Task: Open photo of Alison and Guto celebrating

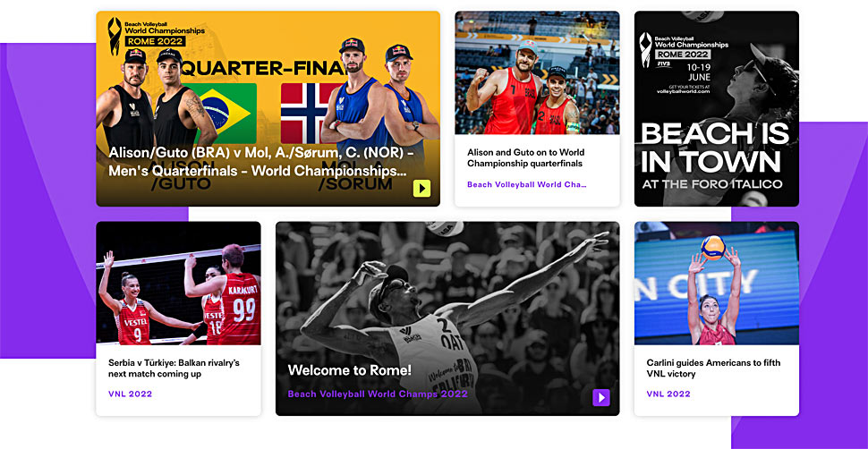Action: pyautogui.click(x=537, y=73)
